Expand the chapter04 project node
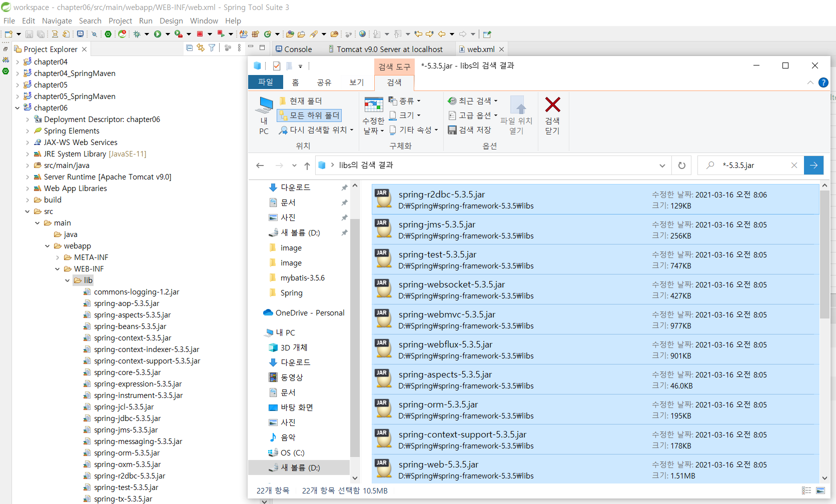Image resolution: width=836 pixels, height=504 pixels. pyautogui.click(x=18, y=62)
